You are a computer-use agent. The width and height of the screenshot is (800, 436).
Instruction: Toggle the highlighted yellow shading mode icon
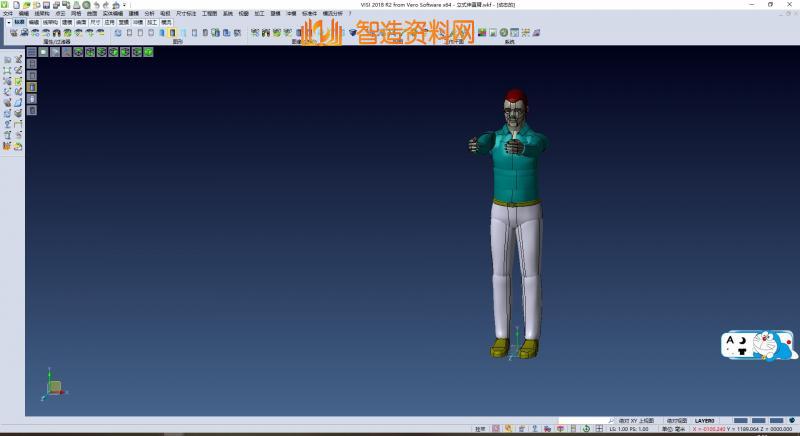(172, 33)
